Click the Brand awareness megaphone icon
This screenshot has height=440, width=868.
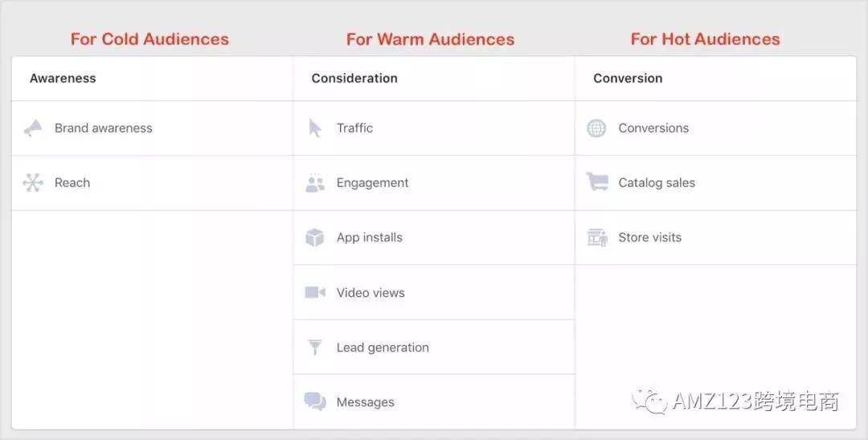pos(33,128)
